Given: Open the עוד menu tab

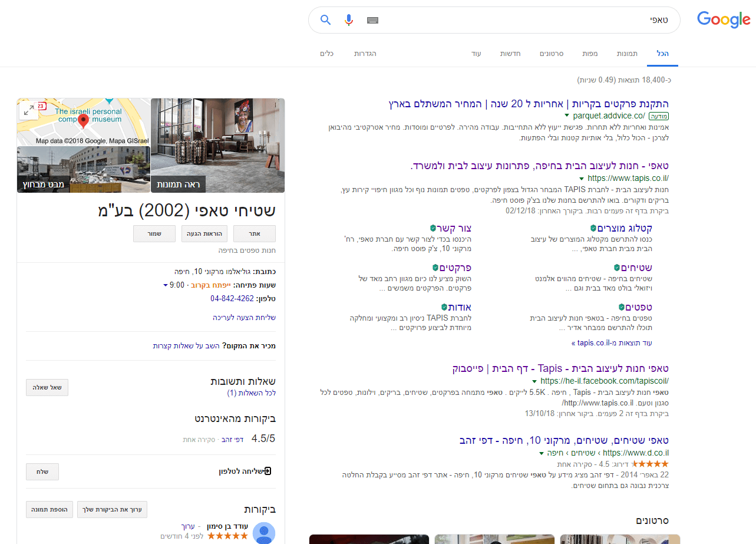Looking at the screenshot, I should click(x=476, y=54).
